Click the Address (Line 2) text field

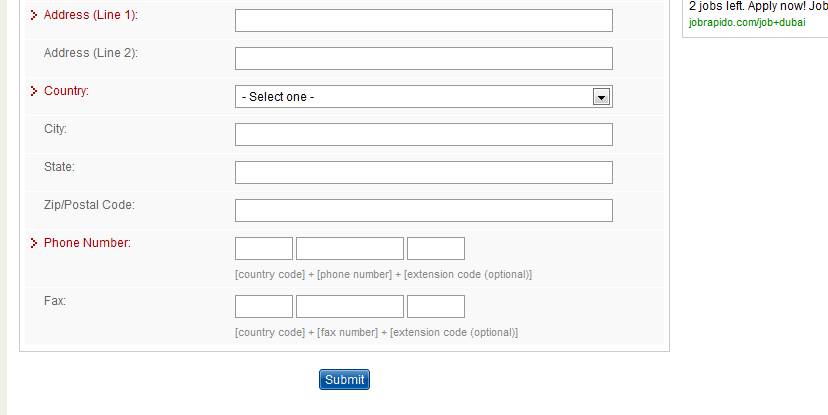tap(423, 59)
